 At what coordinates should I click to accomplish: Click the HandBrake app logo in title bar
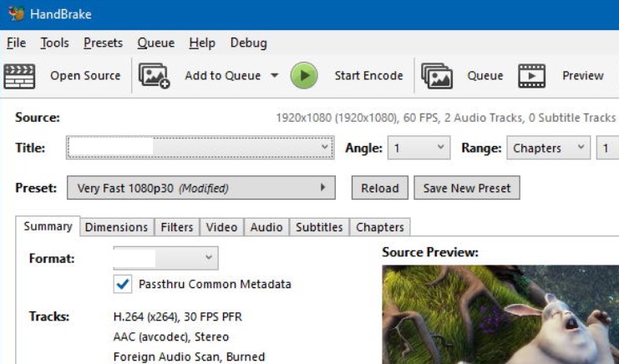(17, 14)
